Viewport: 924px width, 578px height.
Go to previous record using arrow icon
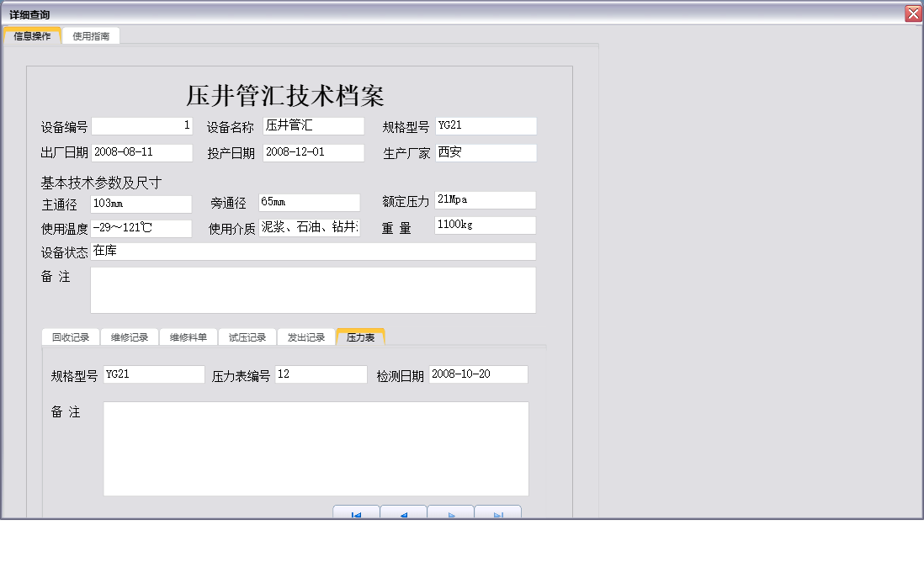tap(403, 512)
